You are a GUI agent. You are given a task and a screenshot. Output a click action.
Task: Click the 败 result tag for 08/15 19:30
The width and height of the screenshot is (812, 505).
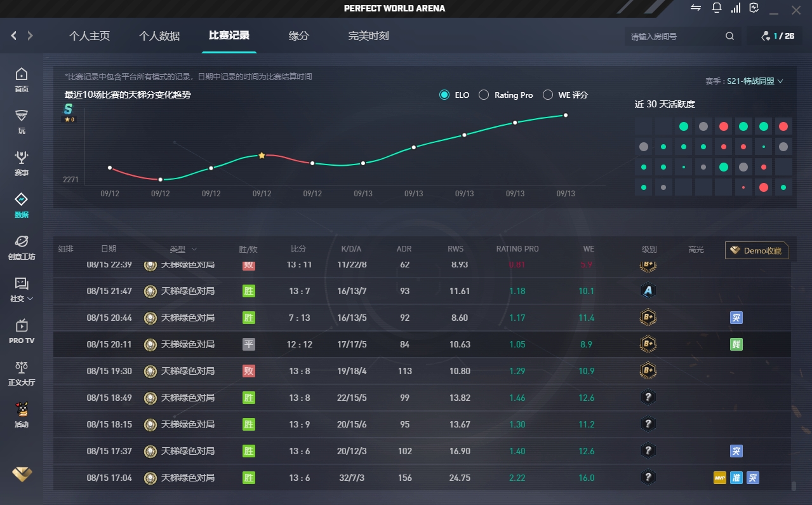pyautogui.click(x=249, y=371)
